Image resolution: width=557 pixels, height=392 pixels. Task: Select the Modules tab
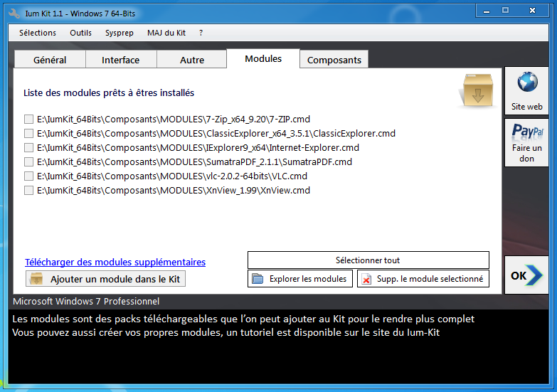(263, 58)
